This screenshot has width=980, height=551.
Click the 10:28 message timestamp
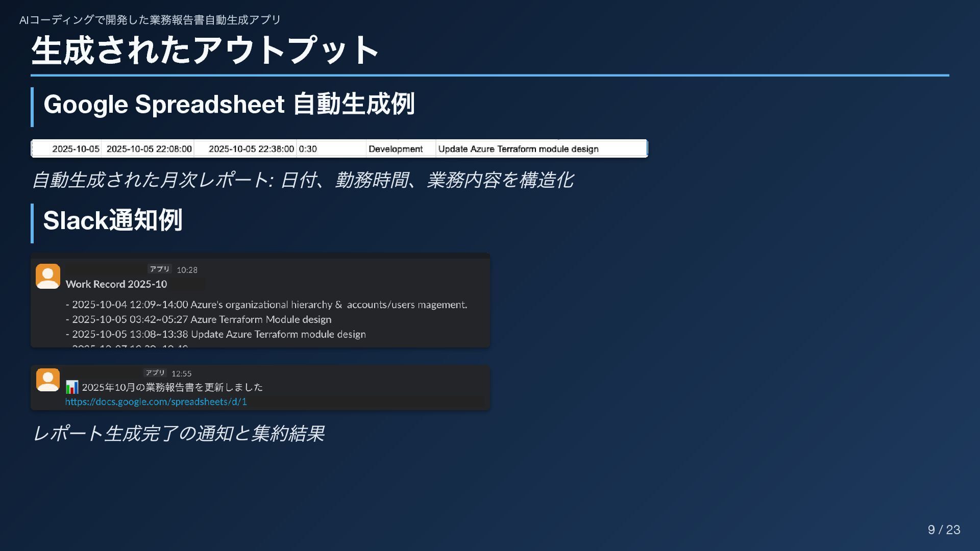coord(187,270)
